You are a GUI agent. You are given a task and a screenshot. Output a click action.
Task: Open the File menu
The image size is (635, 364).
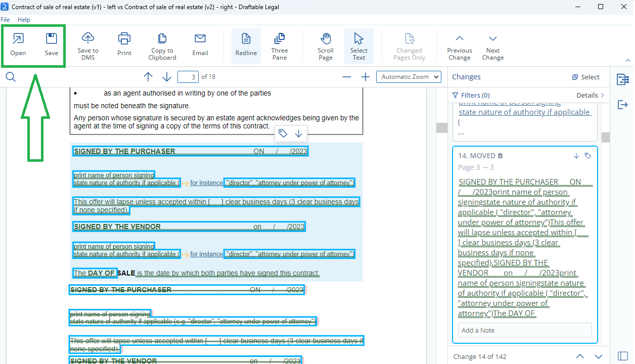pos(5,19)
